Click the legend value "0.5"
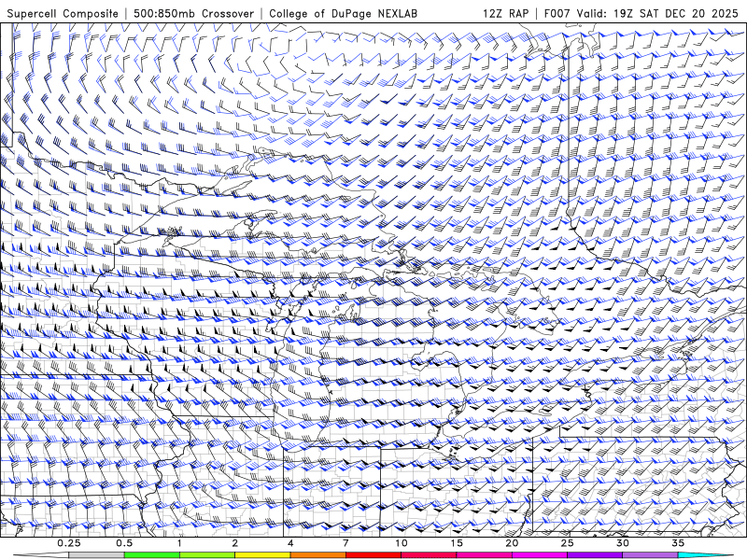747x560 pixels. 124,543
